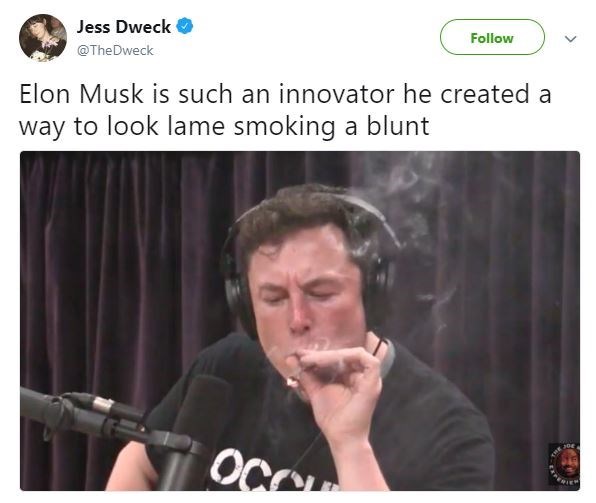Expand the tweet options chevron
Screen dimensions: 596x503
(x=571, y=38)
